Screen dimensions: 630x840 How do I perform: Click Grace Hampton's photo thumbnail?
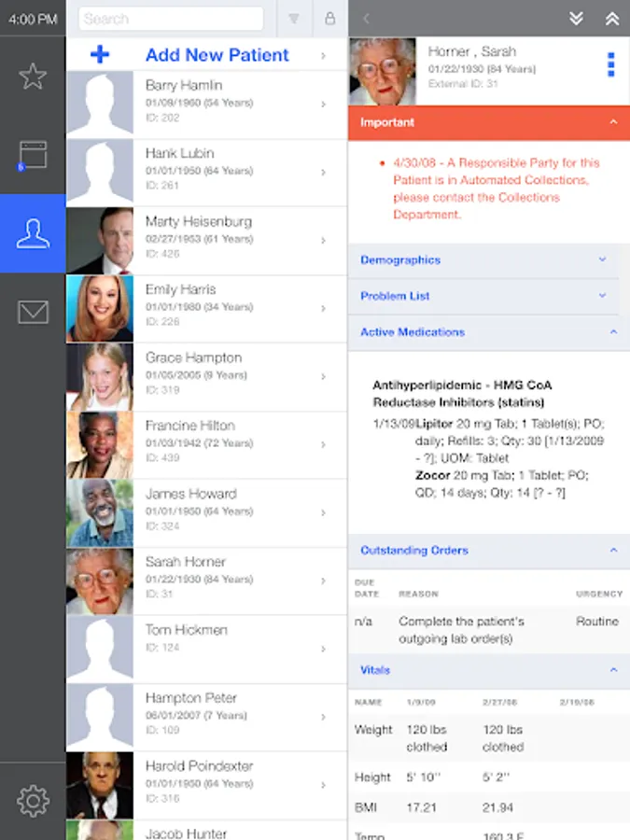[100, 377]
